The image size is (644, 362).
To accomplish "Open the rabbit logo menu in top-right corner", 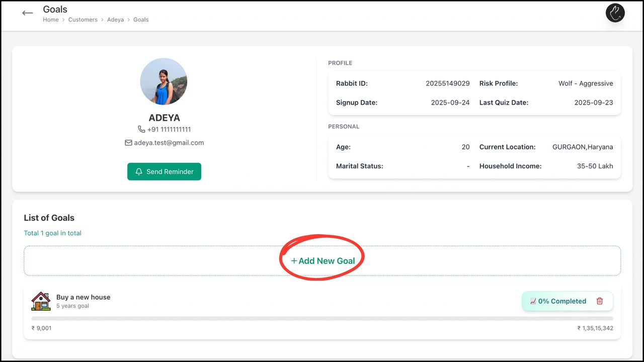I will coord(615,13).
